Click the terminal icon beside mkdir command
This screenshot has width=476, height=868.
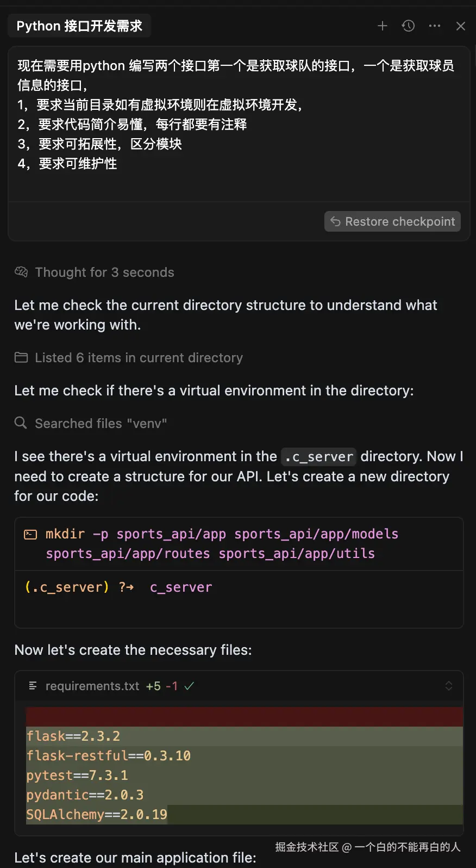pyautogui.click(x=30, y=535)
